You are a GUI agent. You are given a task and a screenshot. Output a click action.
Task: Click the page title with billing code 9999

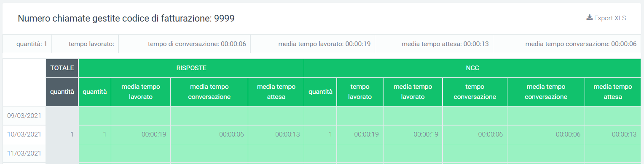126,19
